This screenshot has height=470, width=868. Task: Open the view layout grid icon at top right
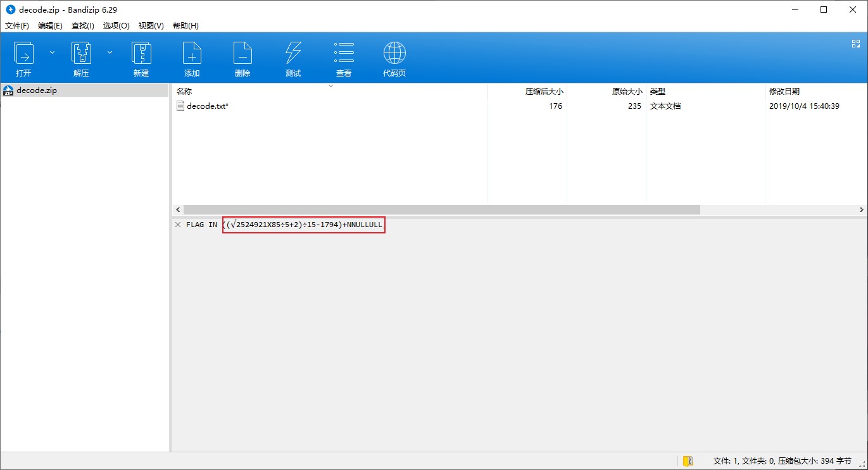[856, 44]
